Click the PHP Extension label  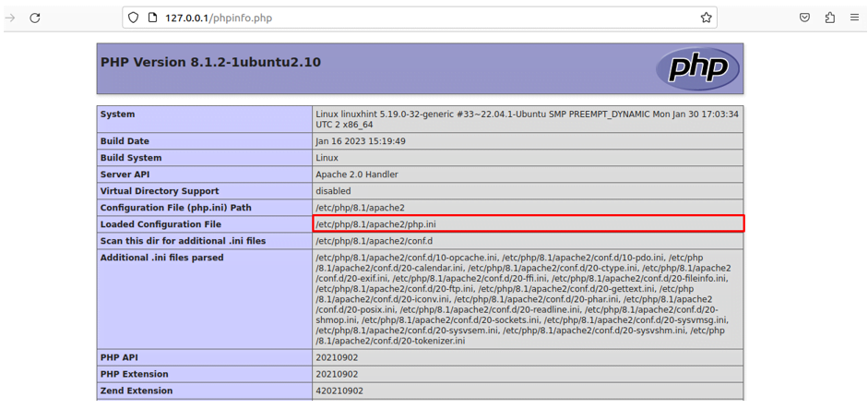(x=134, y=374)
